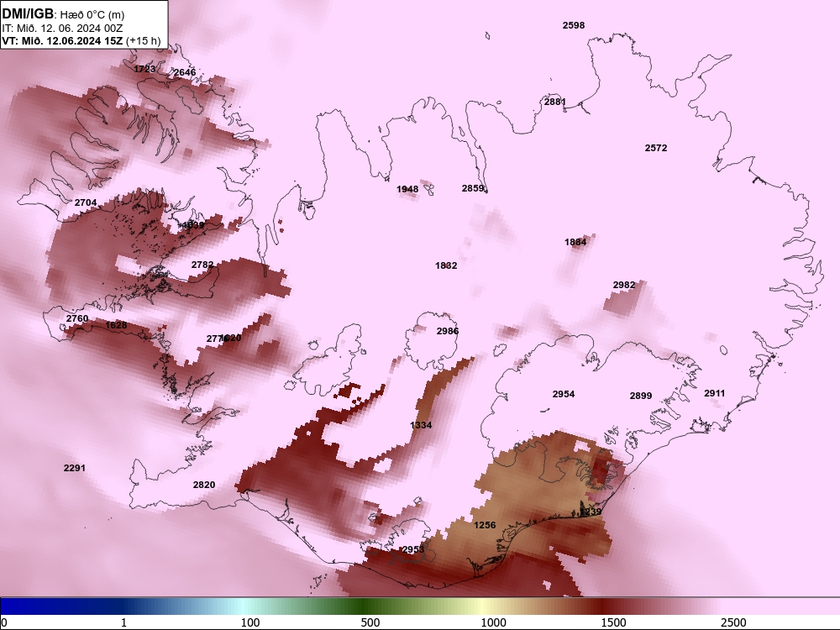Click the 2911 height value
The width and height of the screenshot is (840, 630).
click(x=714, y=393)
